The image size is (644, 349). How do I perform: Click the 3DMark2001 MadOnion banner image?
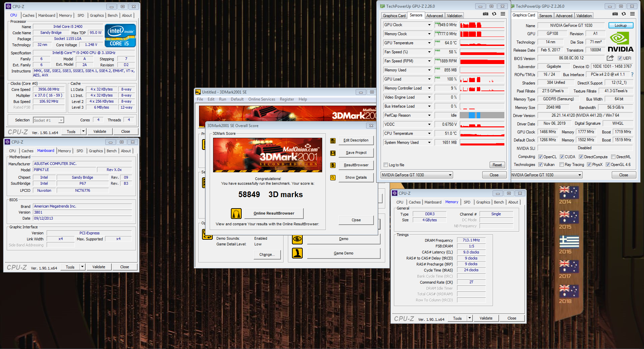pos(267,155)
